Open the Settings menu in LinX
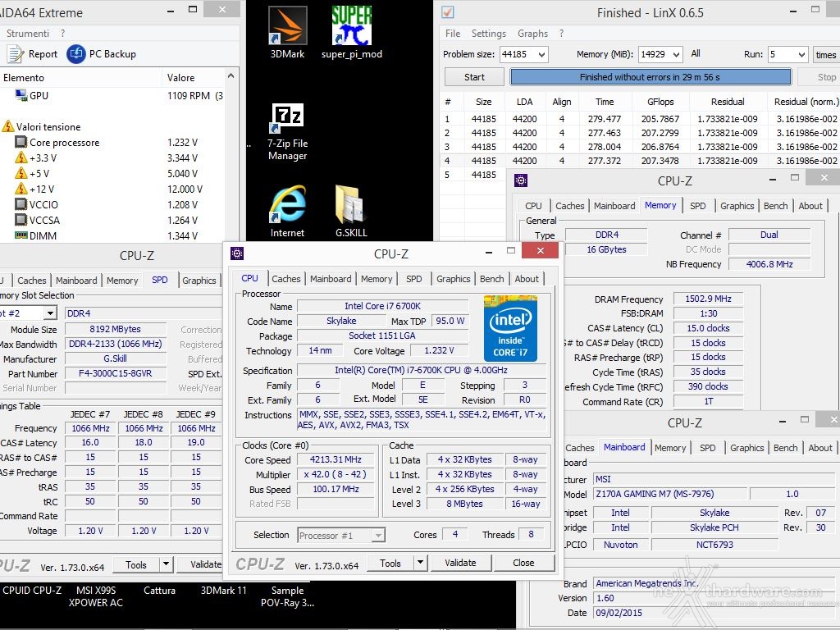Viewport: 840px width, 630px height. pos(489,33)
